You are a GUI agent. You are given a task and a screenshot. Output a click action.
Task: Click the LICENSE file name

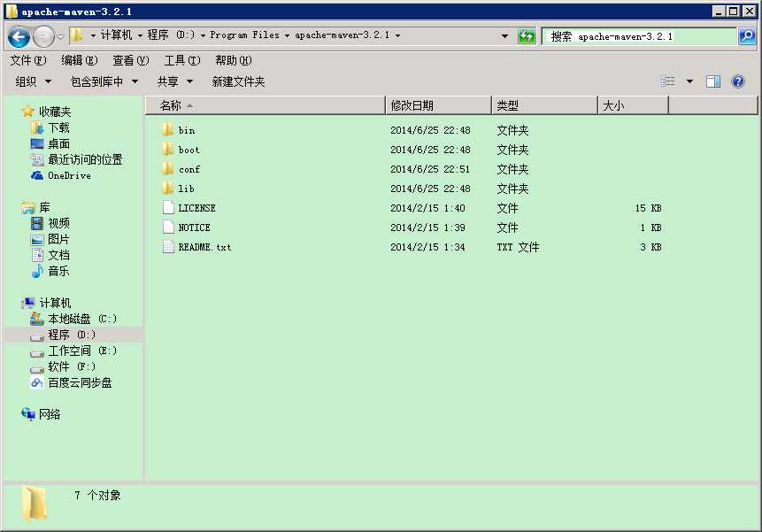coord(196,208)
